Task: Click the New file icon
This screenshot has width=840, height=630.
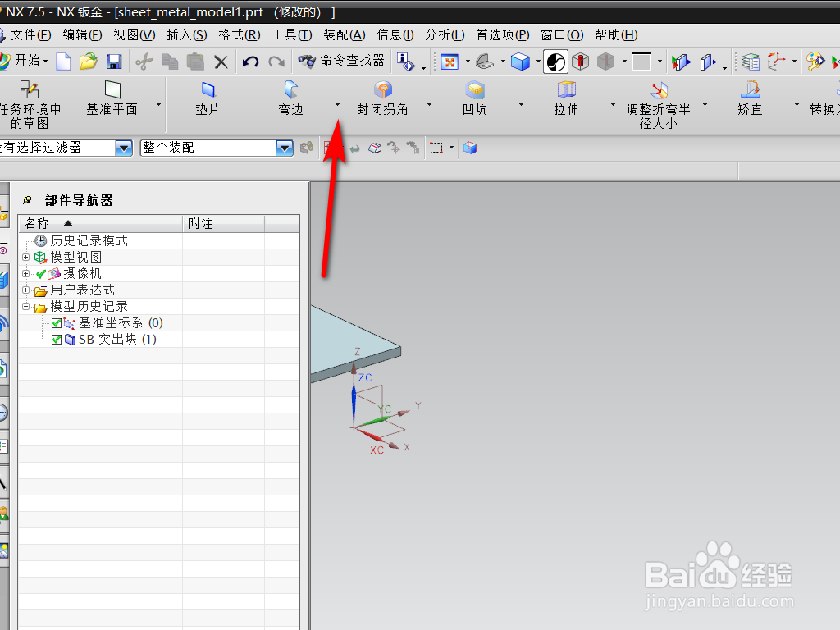Action: [64, 62]
